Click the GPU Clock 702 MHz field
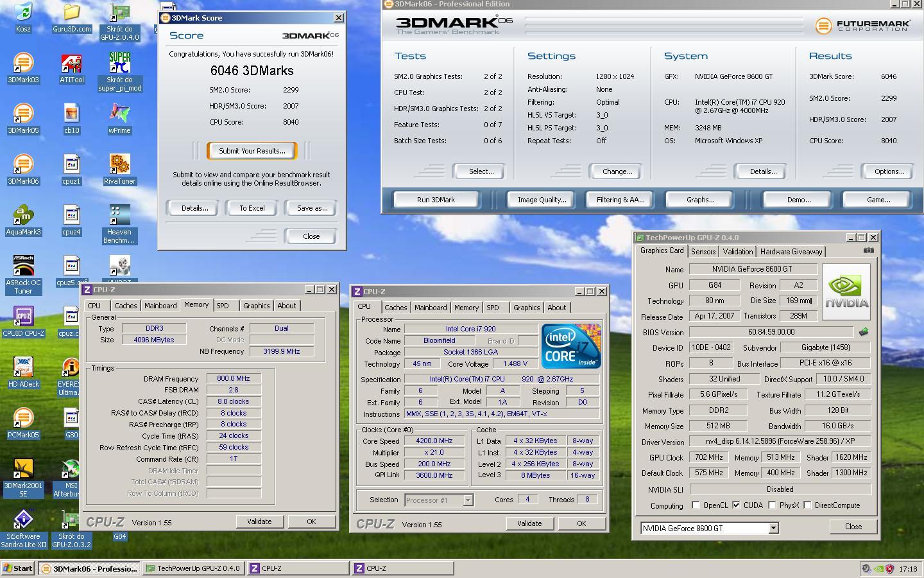The height and width of the screenshot is (578, 924). 709,457
